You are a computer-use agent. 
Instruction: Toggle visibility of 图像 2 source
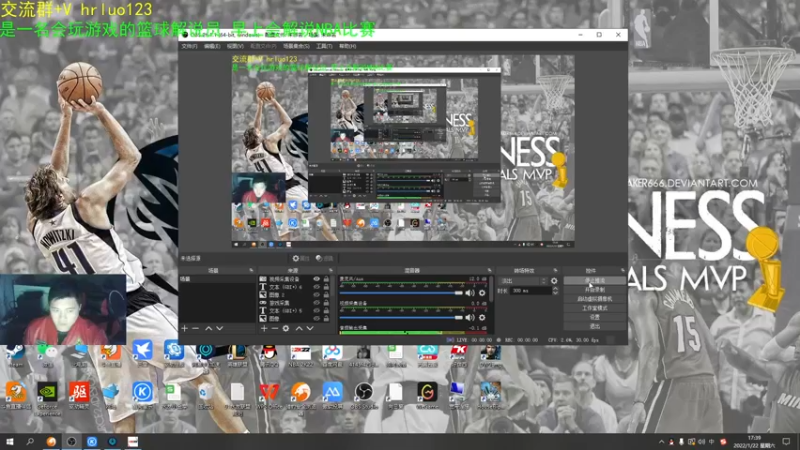pyautogui.click(x=316, y=295)
